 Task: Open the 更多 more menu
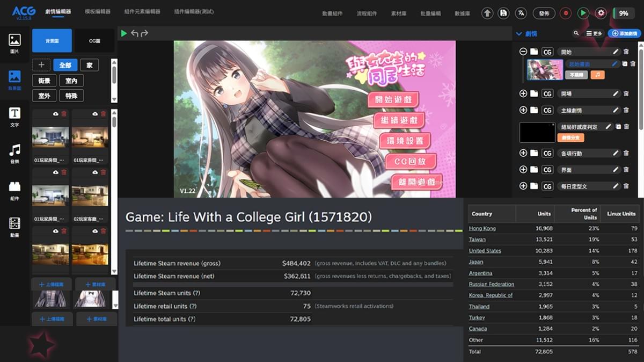tap(594, 33)
